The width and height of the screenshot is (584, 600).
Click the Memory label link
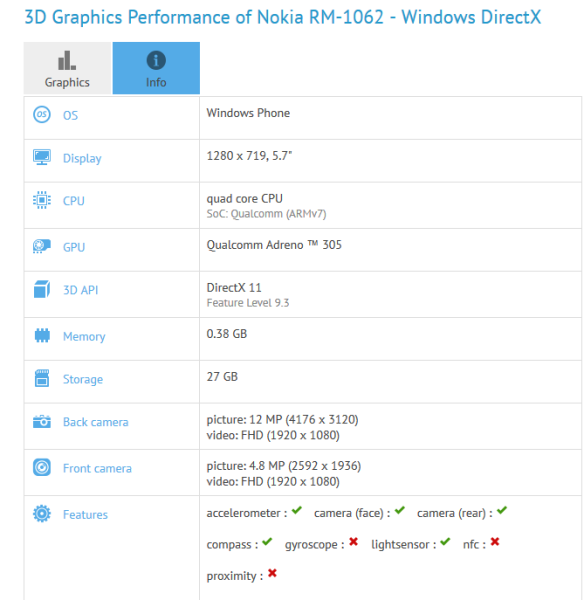click(x=84, y=336)
